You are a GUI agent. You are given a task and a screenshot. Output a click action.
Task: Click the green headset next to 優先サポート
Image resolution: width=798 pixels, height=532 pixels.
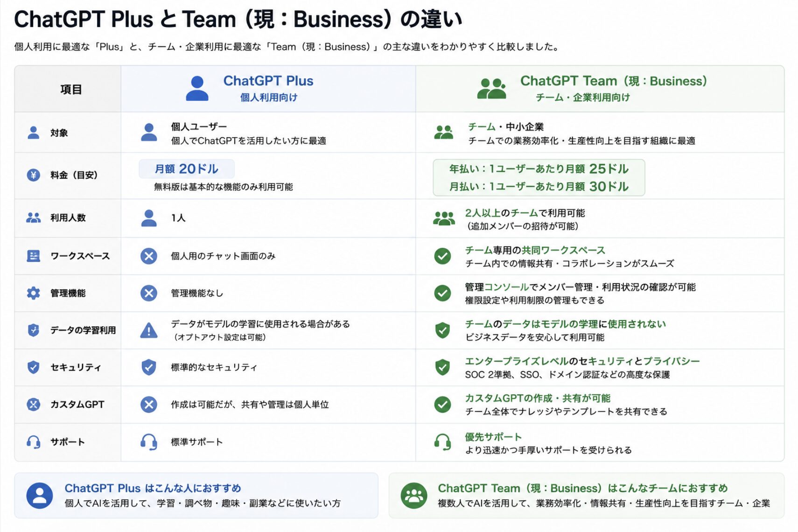442,442
